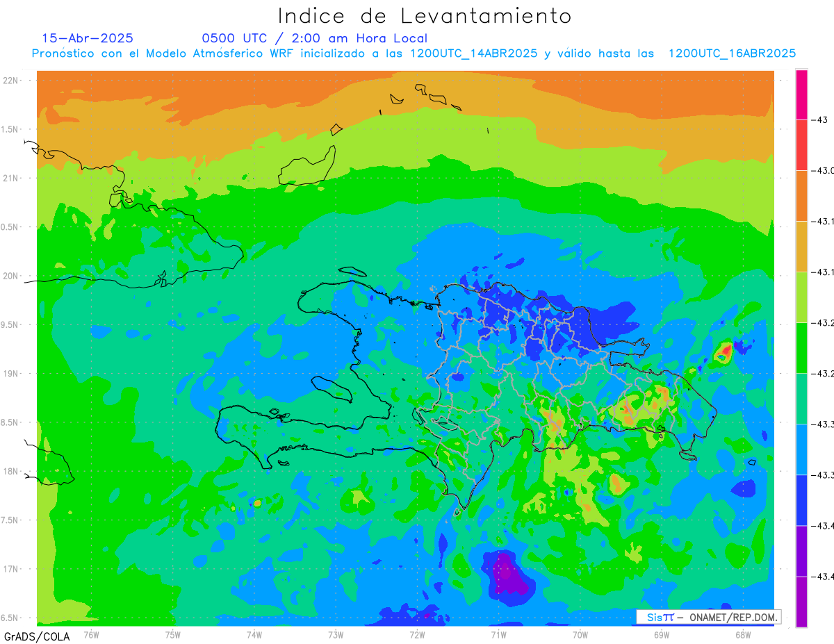Select the golden yellow color bar segment
This screenshot has width=834, height=644.
point(801,247)
